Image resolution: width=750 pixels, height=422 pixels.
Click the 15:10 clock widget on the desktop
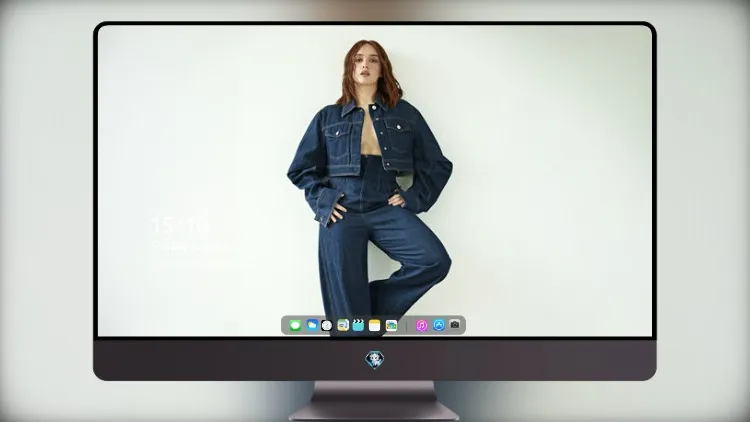[x=180, y=225]
